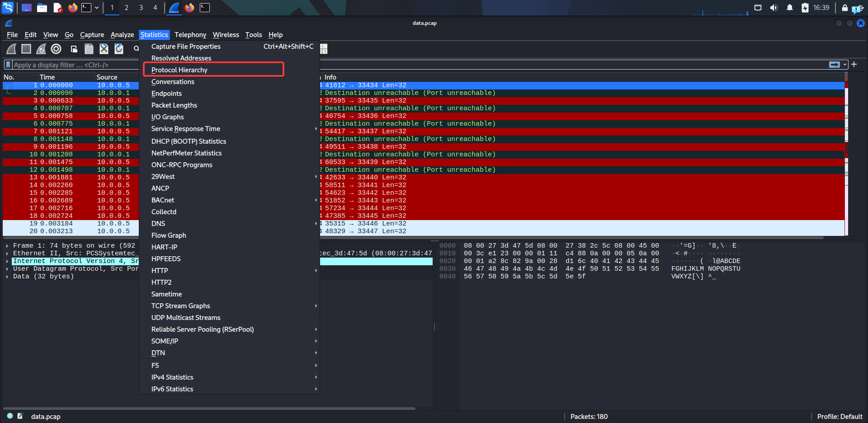Screen dimensions: 868x423
Task: Open capture options gear icon
Action: [x=56, y=49]
